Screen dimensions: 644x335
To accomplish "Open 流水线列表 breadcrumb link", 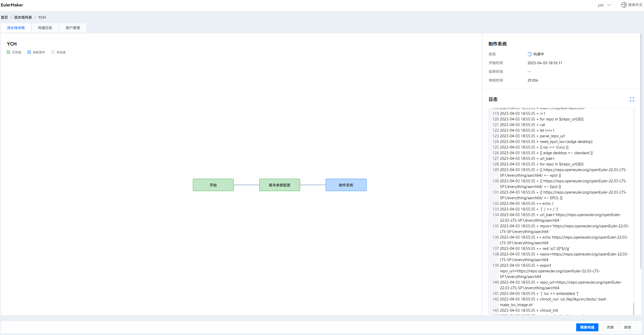I will coord(23,17).
